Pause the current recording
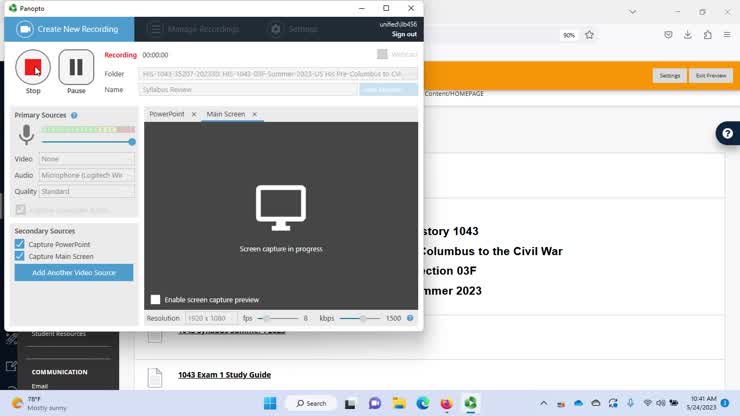The width and height of the screenshot is (740, 416). 76,67
